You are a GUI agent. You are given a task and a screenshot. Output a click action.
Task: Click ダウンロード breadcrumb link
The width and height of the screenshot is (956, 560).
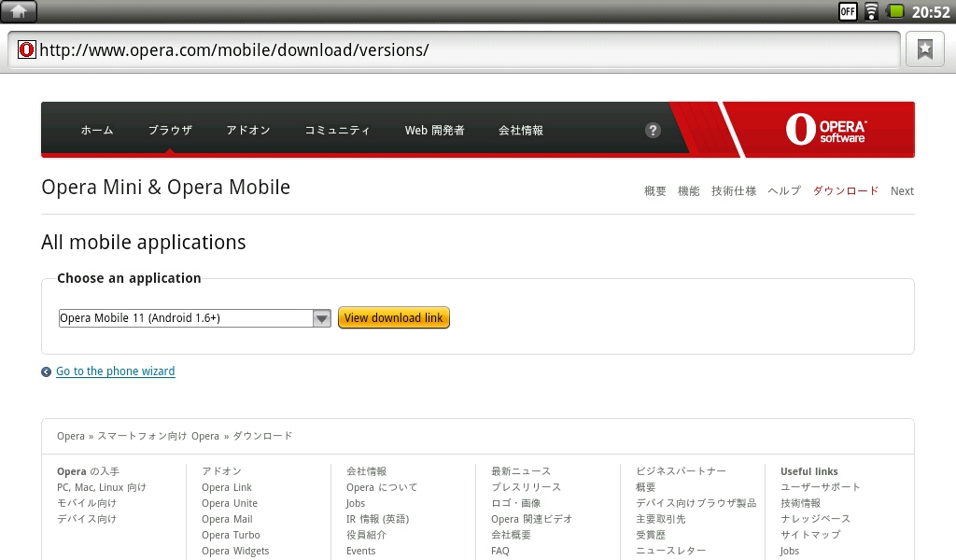tap(262, 436)
